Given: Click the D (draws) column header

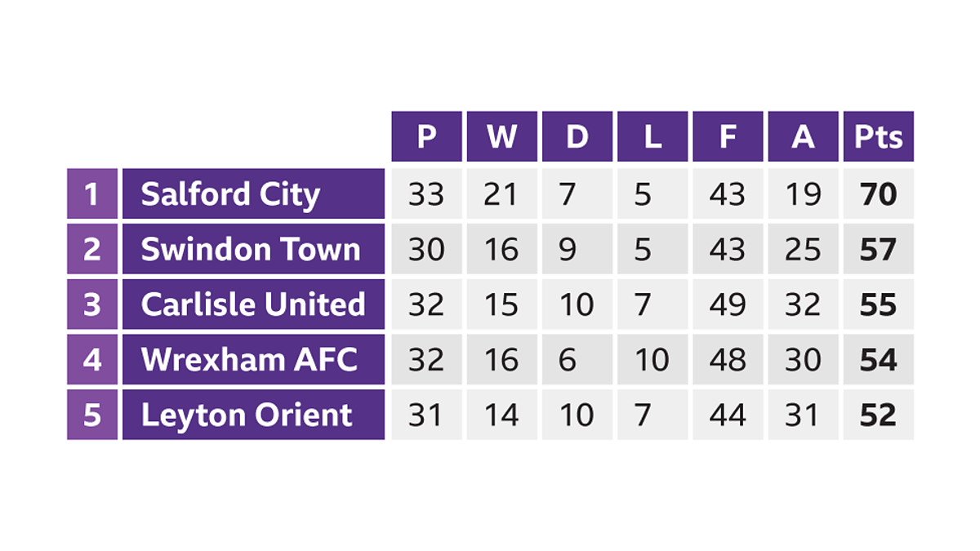Looking at the screenshot, I should pos(577,137).
